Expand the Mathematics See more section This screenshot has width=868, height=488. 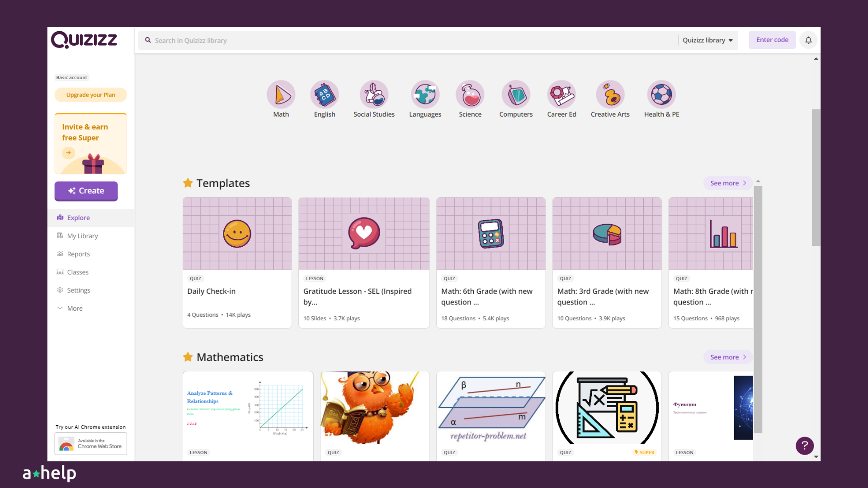(x=726, y=357)
